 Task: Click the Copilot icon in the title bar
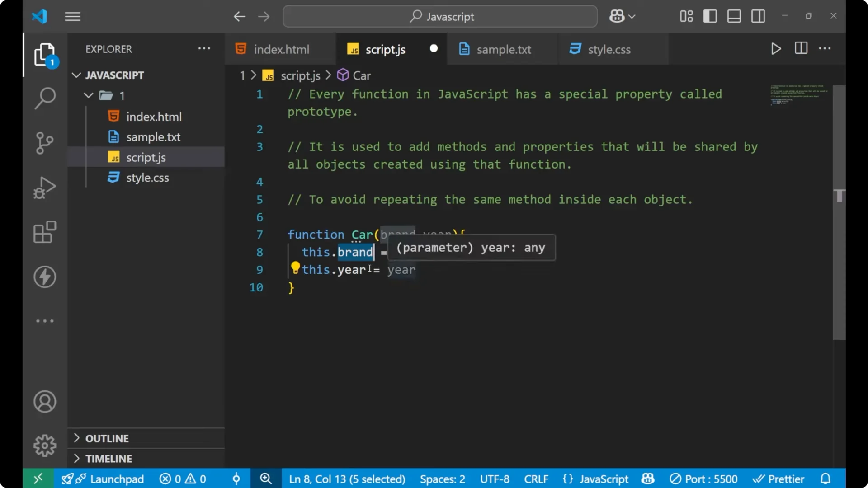pos(617,16)
